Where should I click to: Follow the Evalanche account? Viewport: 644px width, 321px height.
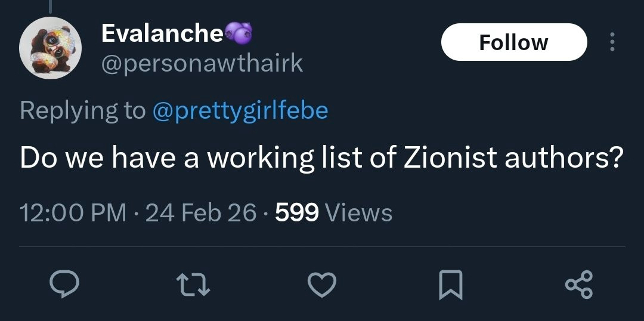(513, 42)
